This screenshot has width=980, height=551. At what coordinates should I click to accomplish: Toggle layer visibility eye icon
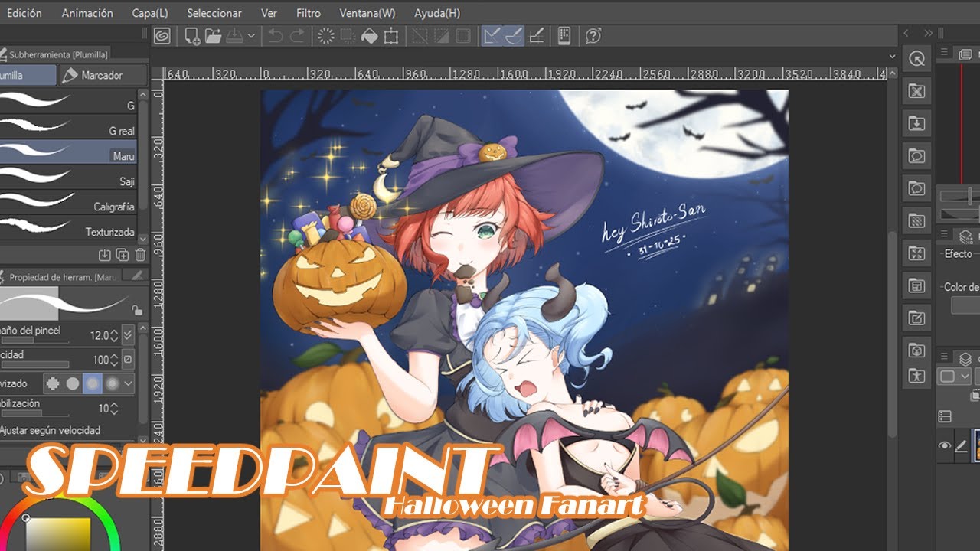pos(945,445)
